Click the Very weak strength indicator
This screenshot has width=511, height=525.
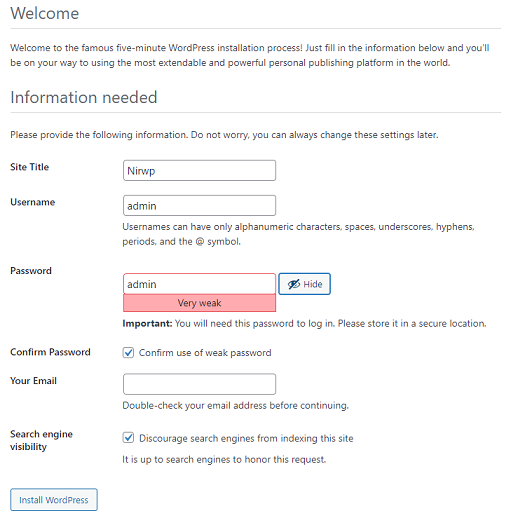coord(200,303)
